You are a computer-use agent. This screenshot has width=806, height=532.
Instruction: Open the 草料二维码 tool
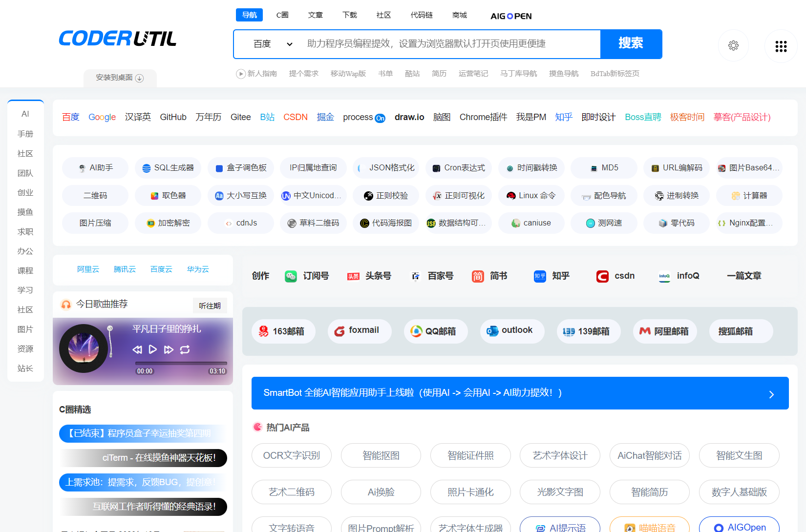(x=313, y=223)
